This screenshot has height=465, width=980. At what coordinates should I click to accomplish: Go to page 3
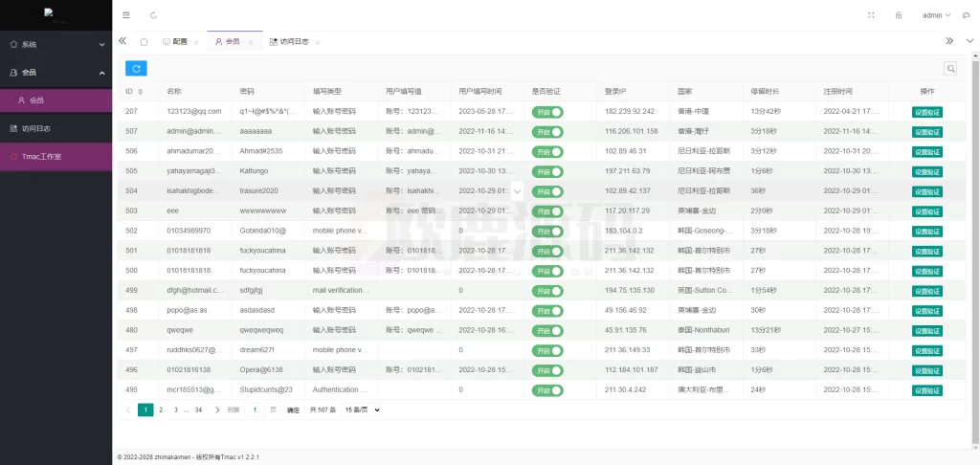pyautogui.click(x=176, y=410)
